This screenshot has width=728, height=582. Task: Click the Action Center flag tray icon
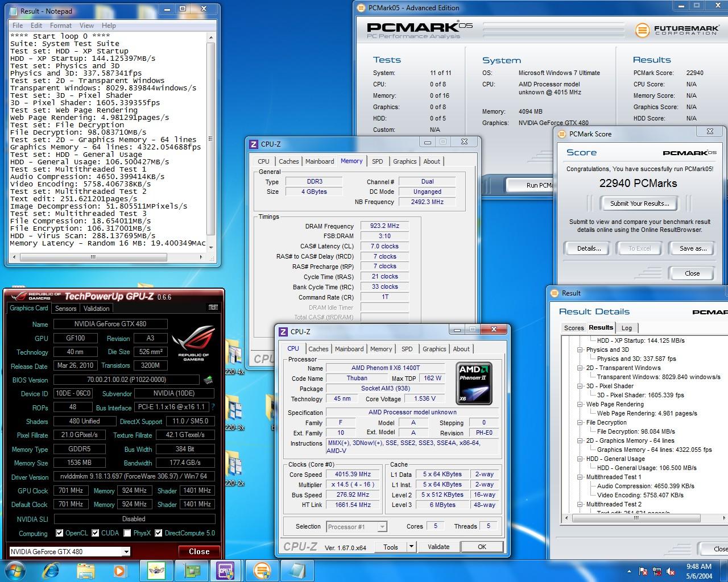pos(644,571)
